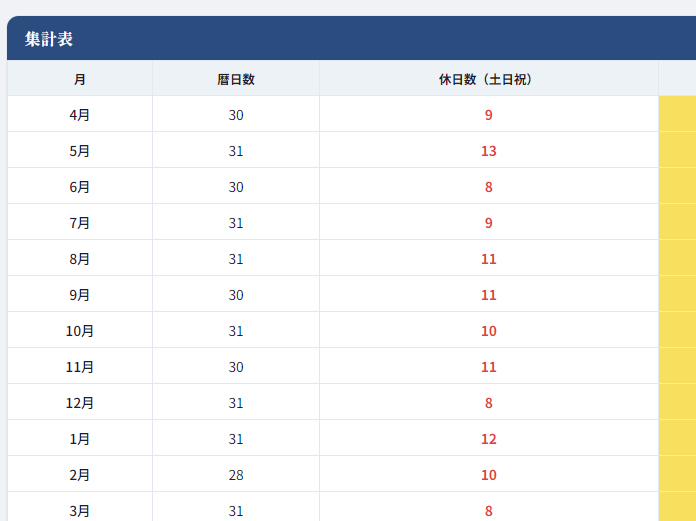Click the 2月 row label
Viewport: 696px width, 521px height.
tap(79, 475)
